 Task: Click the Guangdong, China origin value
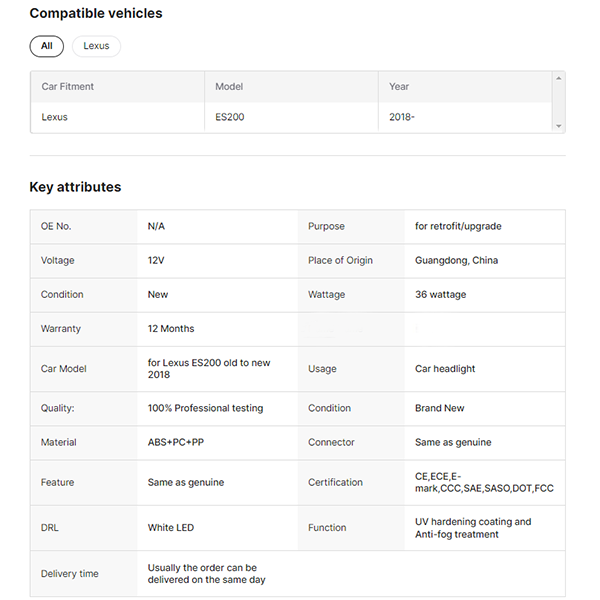456,260
